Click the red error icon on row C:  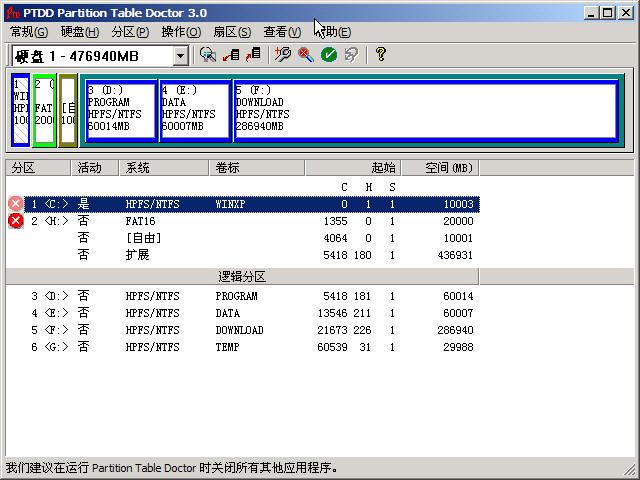coord(16,204)
